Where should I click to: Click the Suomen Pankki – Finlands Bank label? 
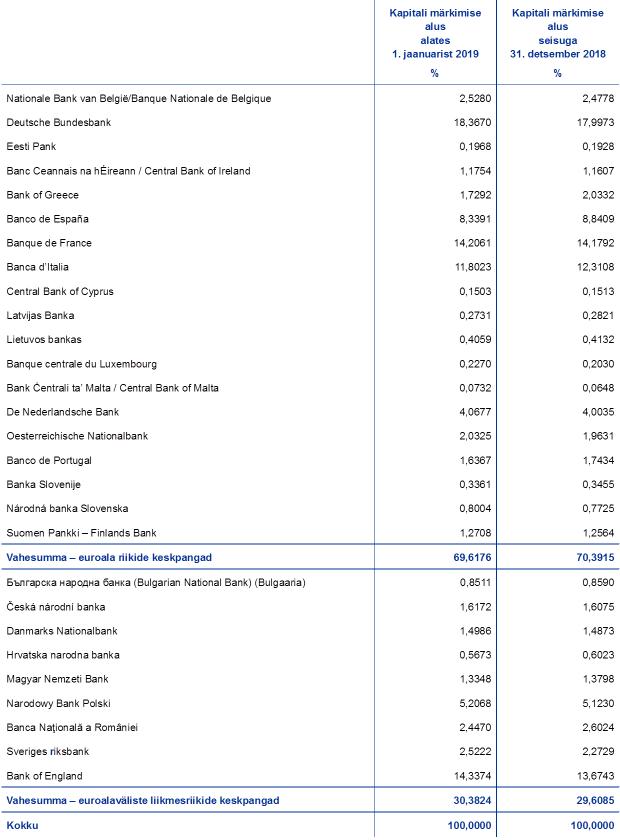coord(81,533)
